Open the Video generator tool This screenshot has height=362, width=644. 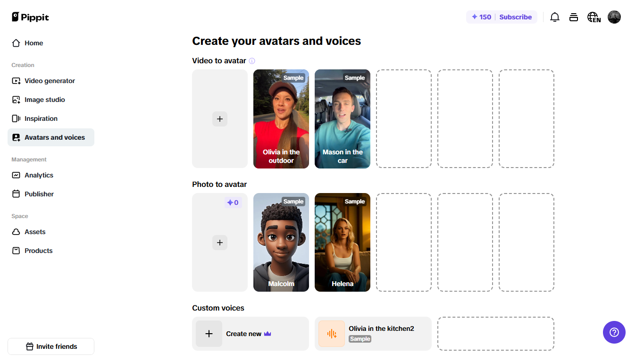pyautogui.click(x=50, y=81)
